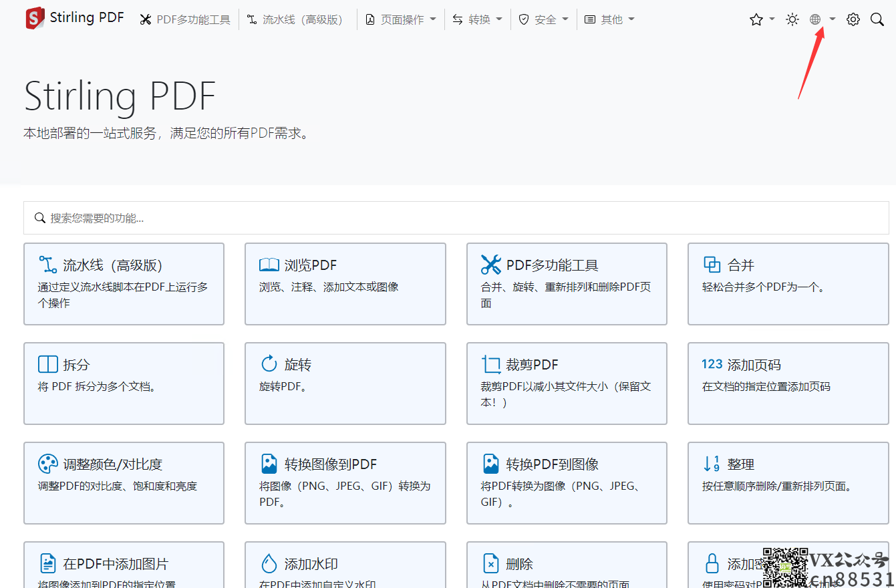Image resolution: width=896 pixels, height=588 pixels.
Task: Click the PDF多功能工具 card wrench icon
Action: tap(490, 265)
